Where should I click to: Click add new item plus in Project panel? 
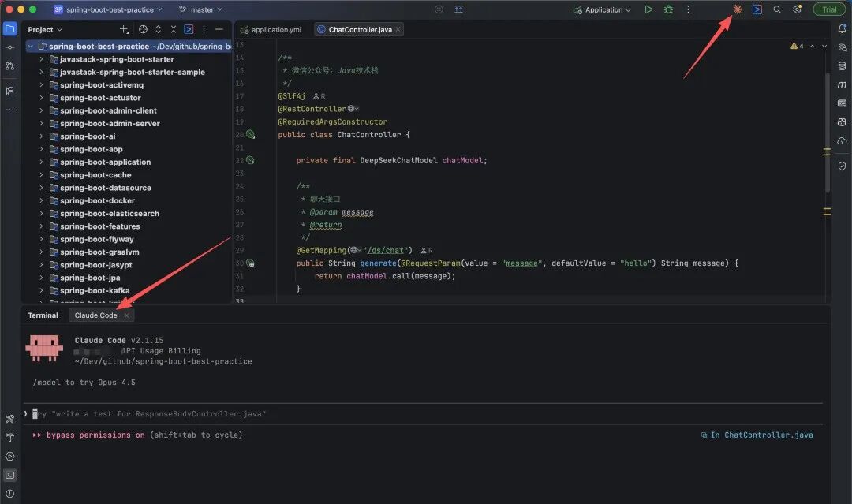(124, 29)
